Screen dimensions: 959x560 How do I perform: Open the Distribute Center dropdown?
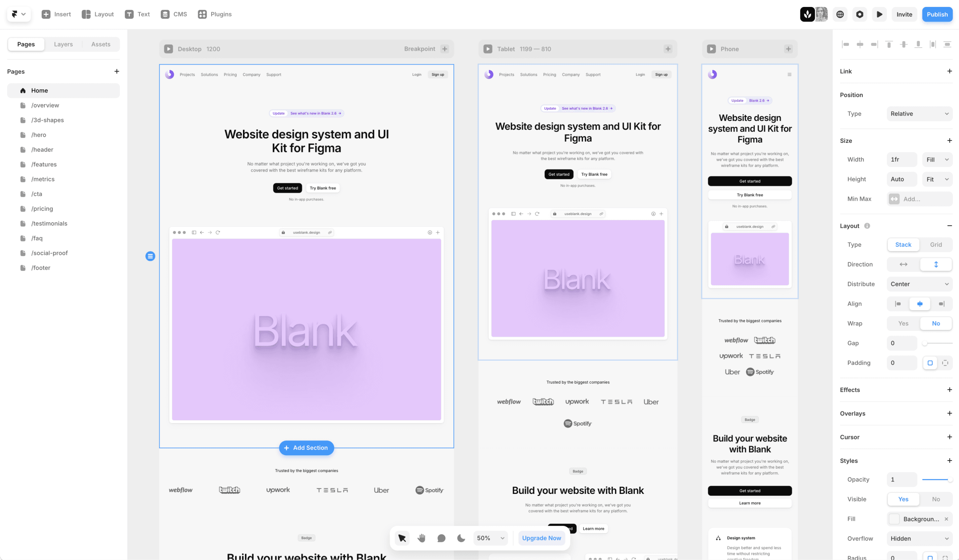click(919, 284)
